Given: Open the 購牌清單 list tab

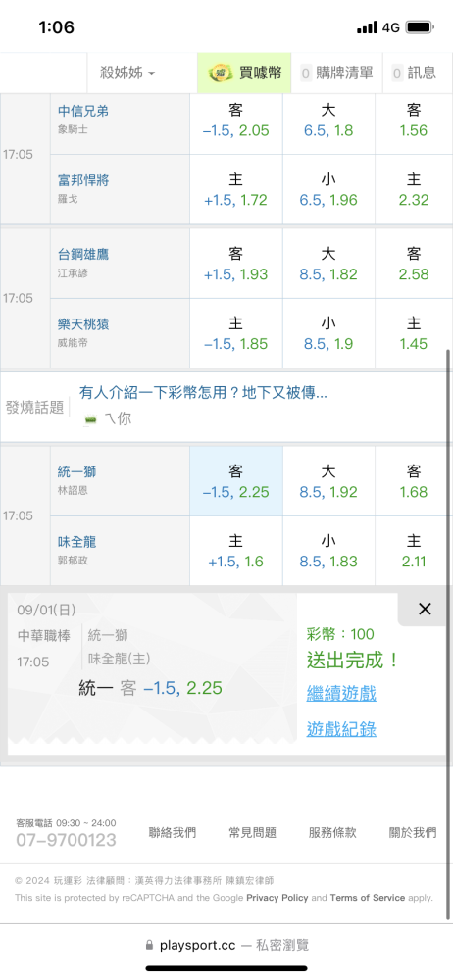Looking at the screenshot, I should pos(336,73).
